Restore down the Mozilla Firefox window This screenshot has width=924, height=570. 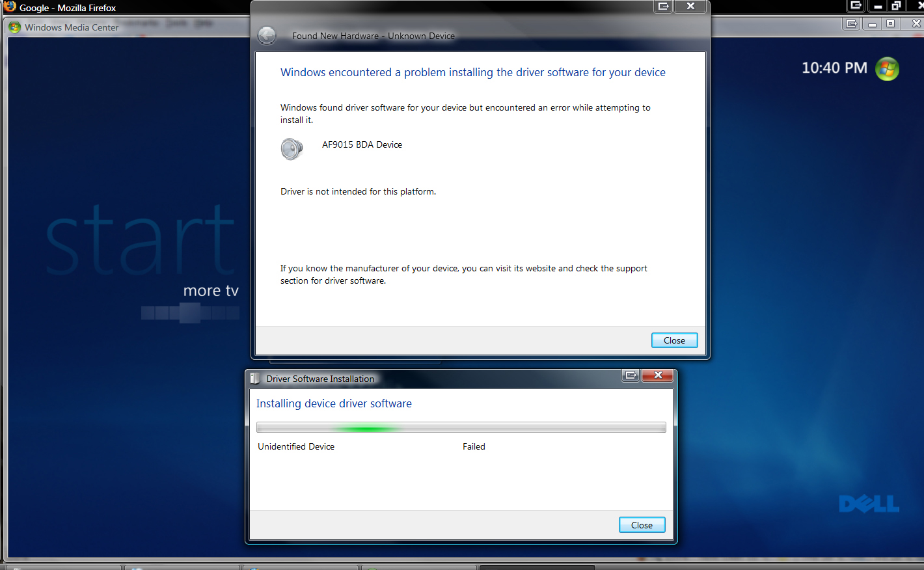(896, 6)
